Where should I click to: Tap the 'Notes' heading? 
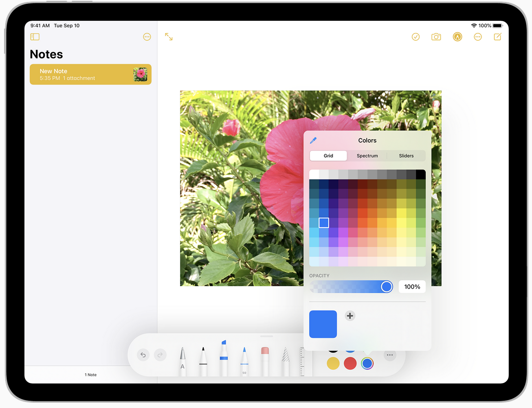46,54
